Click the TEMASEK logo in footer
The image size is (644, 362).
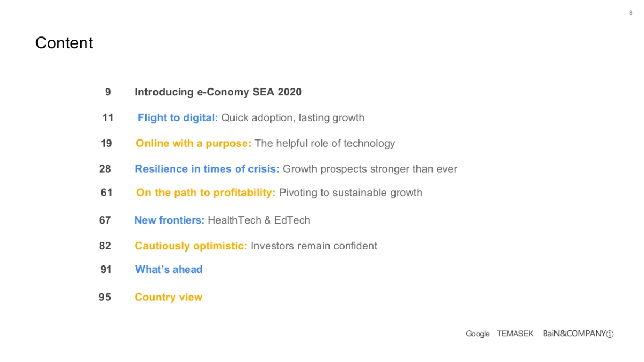(x=515, y=334)
